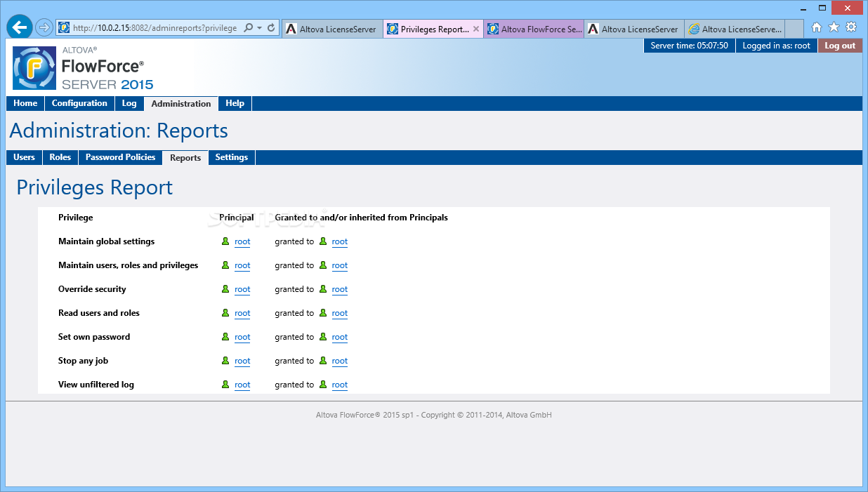Click granted-to root link for Override security
Screen dimensions: 868x492
pos(340,289)
